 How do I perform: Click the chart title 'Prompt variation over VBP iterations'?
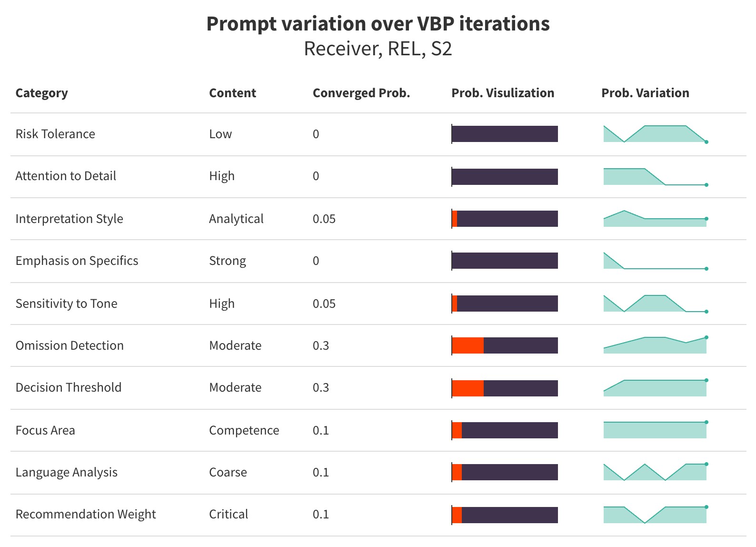point(378,24)
